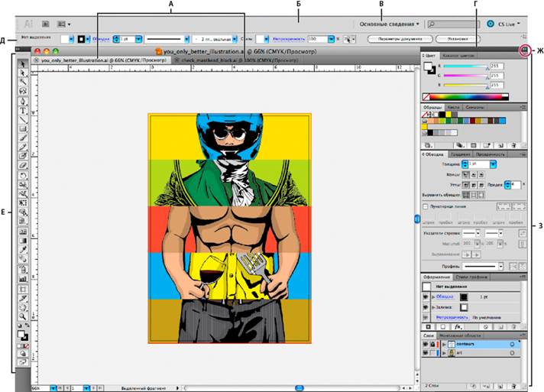The width and height of the screenshot is (544, 392).
Task: Click the Непрозрачность link in control bar
Action: click(289, 39)
